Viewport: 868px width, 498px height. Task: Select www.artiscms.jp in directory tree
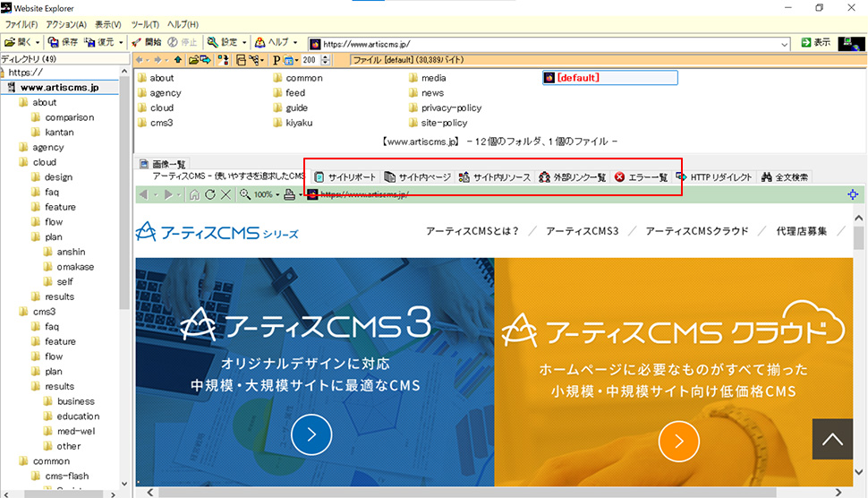point(59,88)
